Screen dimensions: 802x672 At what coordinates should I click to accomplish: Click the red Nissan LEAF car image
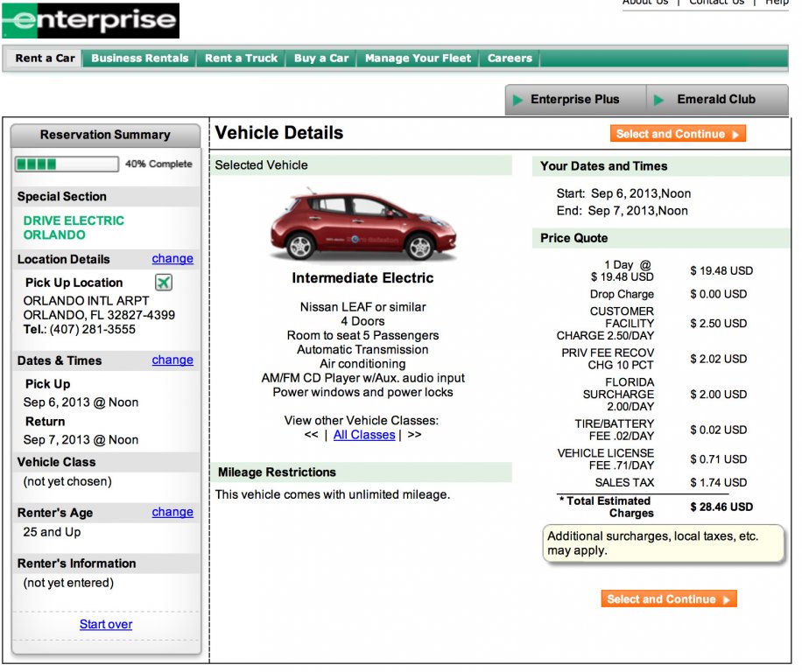coord(362,226)
